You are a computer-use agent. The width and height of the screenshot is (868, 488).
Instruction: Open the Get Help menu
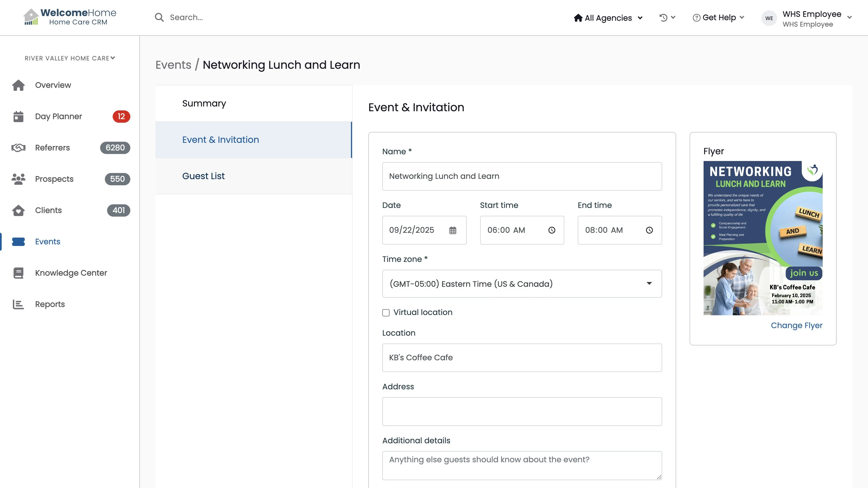tap(718, 18)
